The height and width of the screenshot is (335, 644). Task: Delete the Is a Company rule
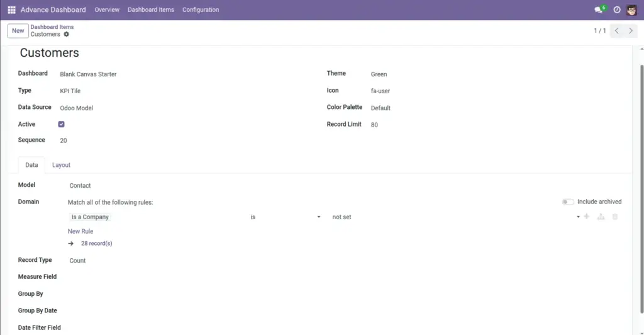615,216
